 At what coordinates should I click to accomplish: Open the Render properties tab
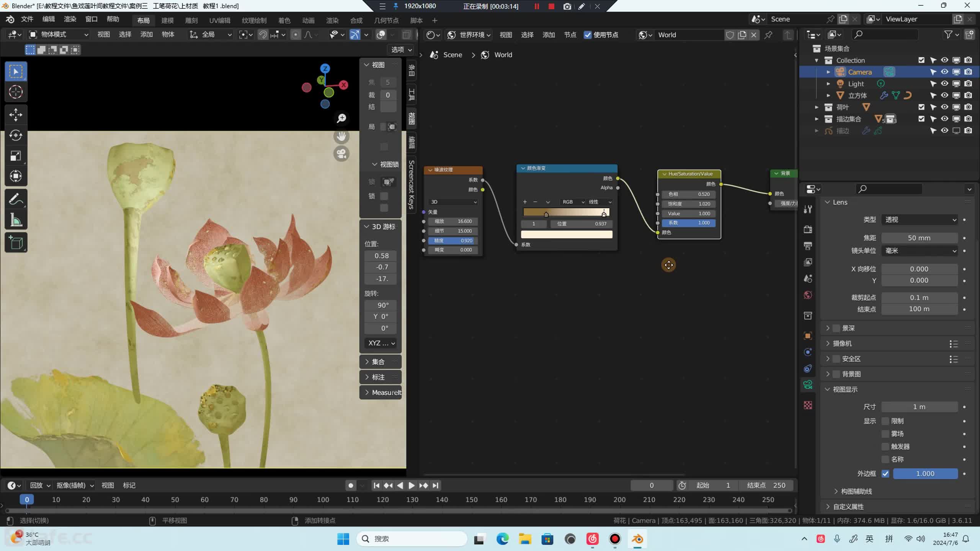tap(808, 229)
